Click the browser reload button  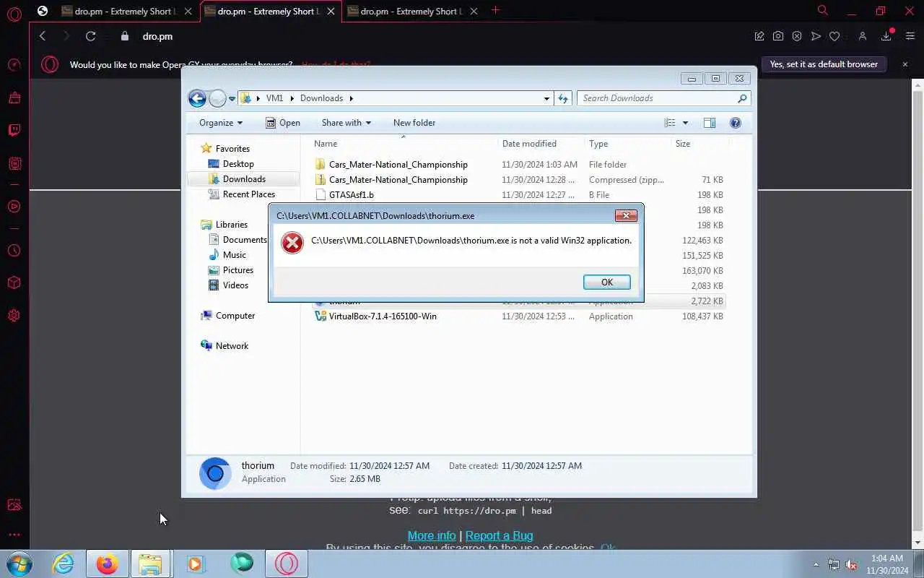(x=90, y=36)
